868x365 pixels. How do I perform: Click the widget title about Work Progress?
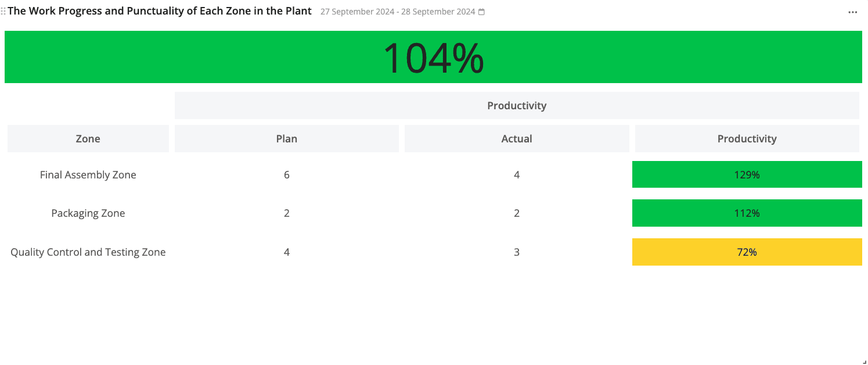[160, 11]
